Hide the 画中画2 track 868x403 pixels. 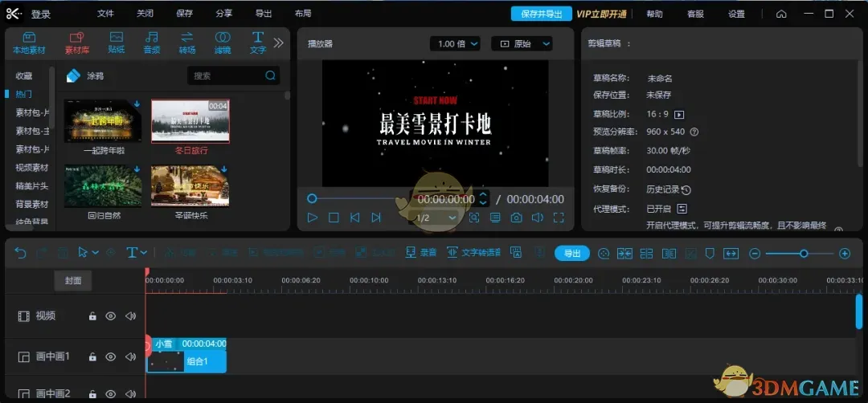pos(111,393)
